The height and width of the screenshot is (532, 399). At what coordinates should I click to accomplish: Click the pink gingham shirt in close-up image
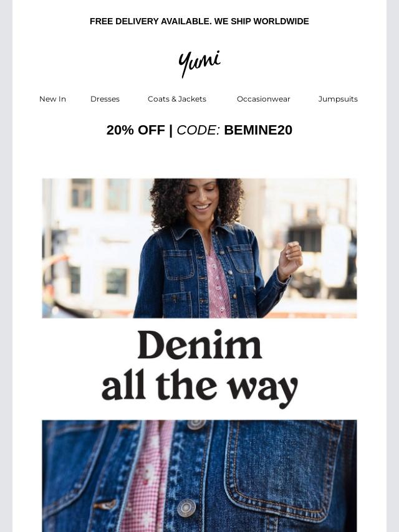pyautogui.click(x=147, y=478)
